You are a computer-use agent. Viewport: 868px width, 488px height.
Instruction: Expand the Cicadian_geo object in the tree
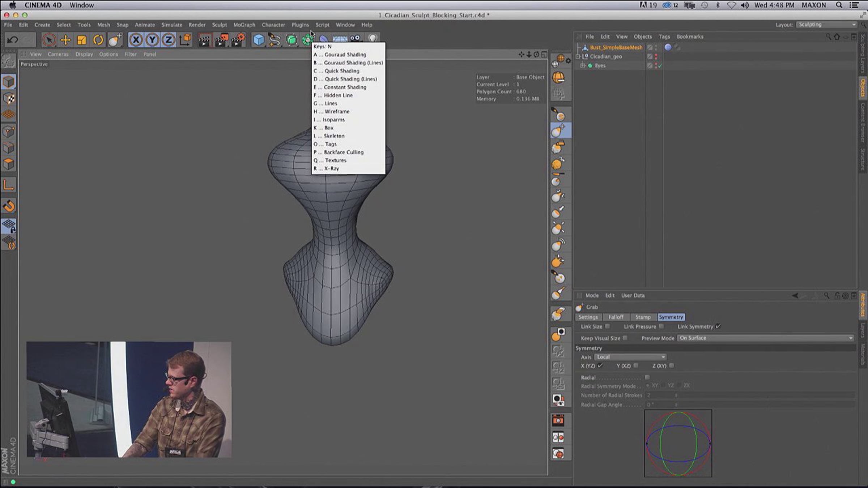click(578, 56)
